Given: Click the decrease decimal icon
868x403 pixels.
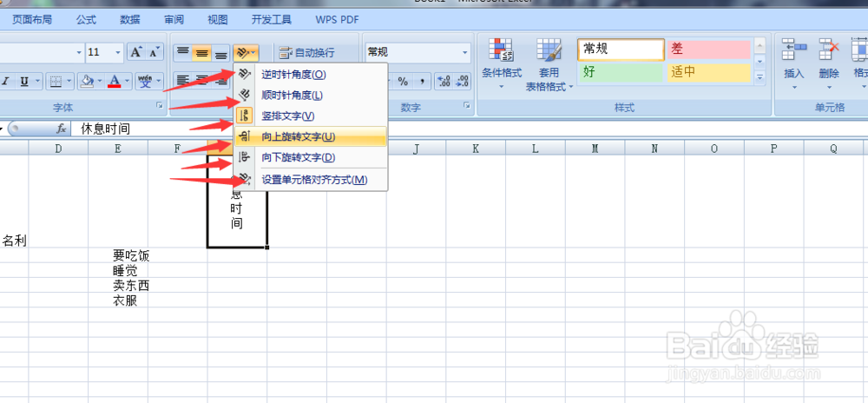Looking at the screenshot, I should tap(462, 82).
